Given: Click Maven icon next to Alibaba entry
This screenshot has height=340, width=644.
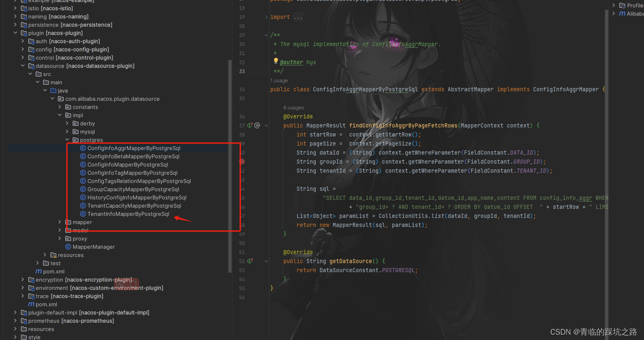Looking at the screenshot, I should [622, 14].
